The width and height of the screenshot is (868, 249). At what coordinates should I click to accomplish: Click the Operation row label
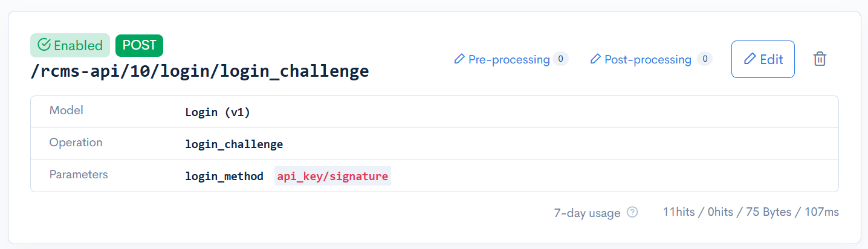coord(76,143)
